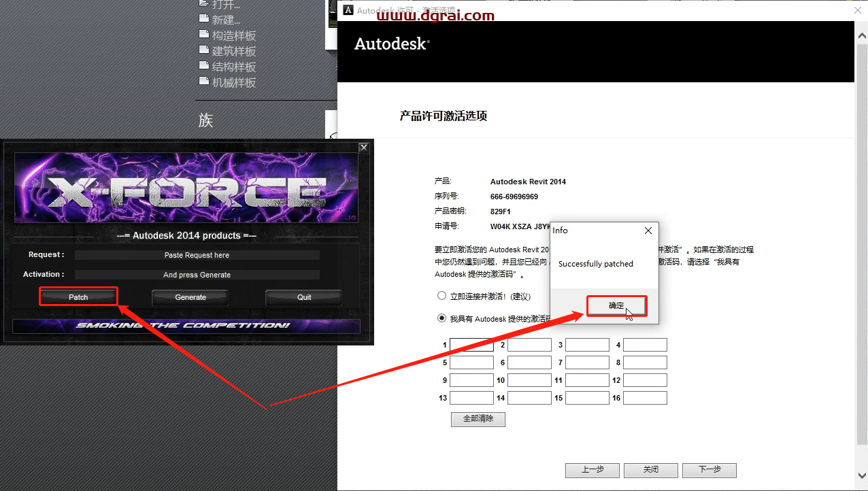Image resolution: width=868 pixels, height=491 pixels.
Task: Click activation code box 4
Action: pyautogui.click(x=645, y=345)
